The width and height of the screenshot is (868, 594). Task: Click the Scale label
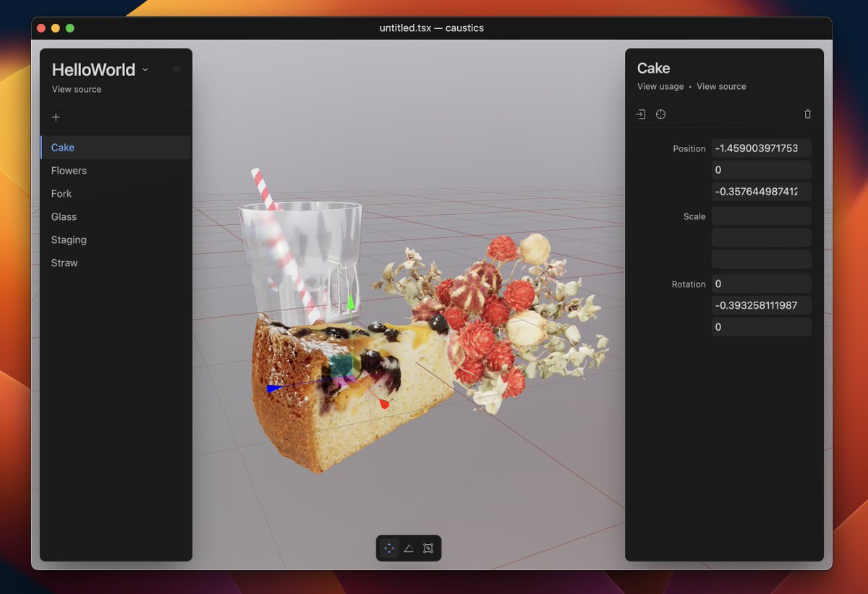click(x=694, y=216)
